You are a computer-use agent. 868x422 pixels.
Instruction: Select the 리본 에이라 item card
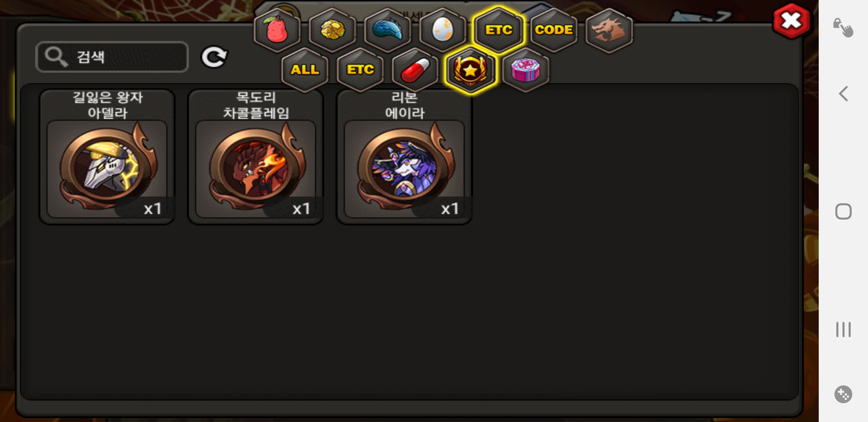404,156
